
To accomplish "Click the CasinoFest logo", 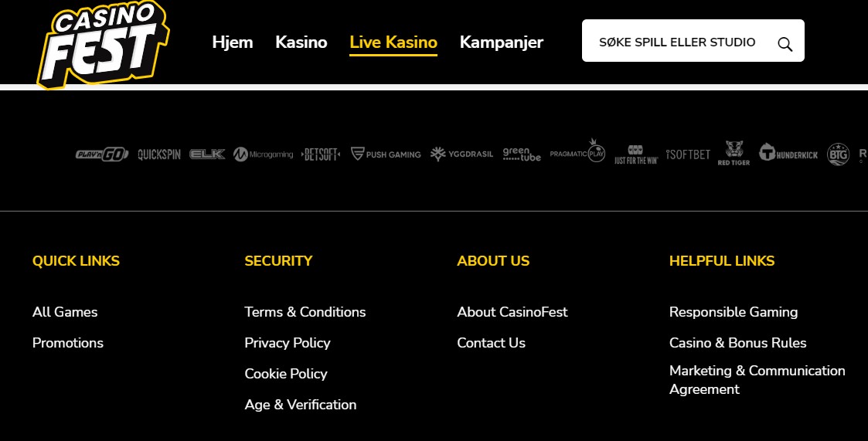I will pos(102,43).
